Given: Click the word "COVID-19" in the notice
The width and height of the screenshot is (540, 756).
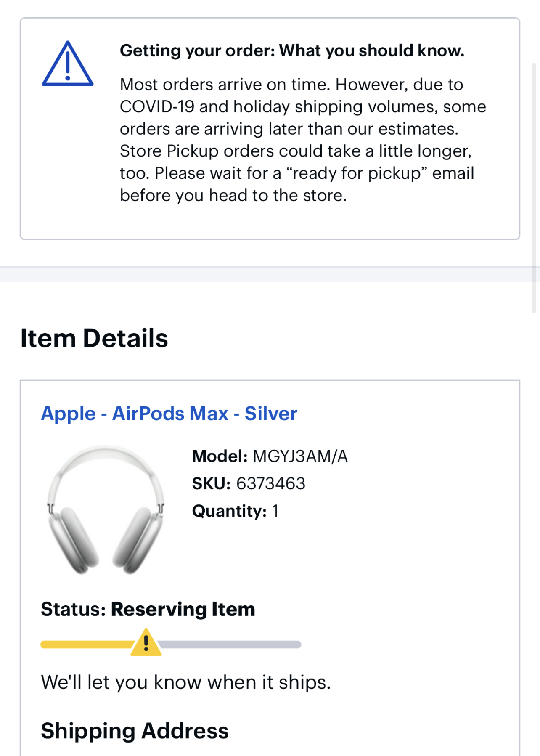Looking at the screenshot, I should (157, 107).
